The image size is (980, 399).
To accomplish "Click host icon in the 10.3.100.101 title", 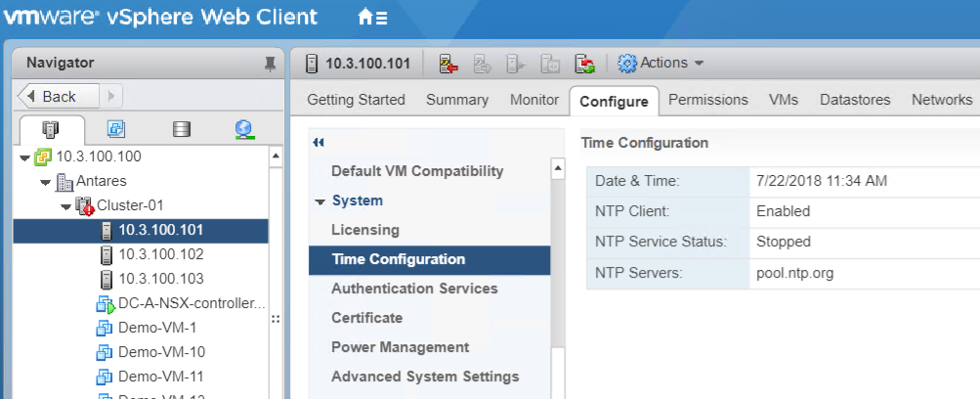I will coord(312,64).
